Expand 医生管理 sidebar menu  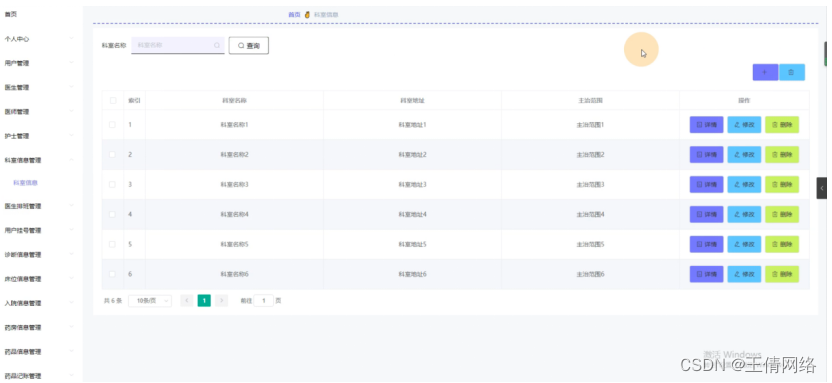pyautogui.click(x=41, y=87)
